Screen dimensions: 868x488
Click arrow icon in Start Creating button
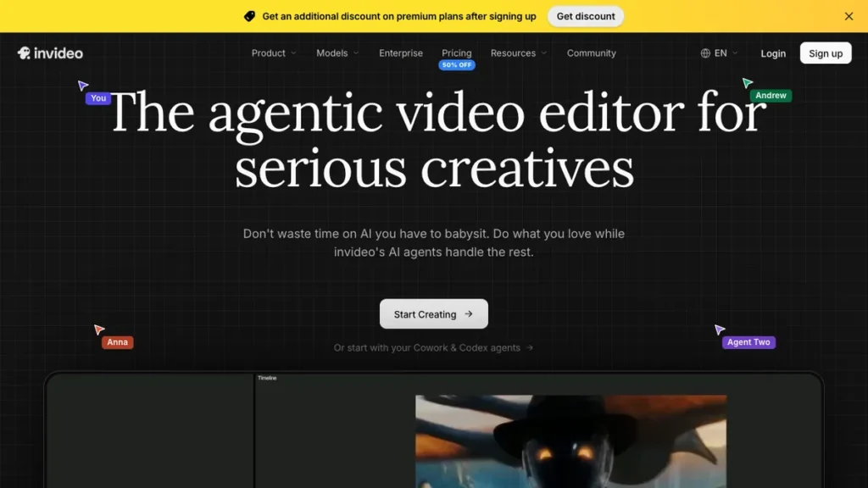click(469, 313)
